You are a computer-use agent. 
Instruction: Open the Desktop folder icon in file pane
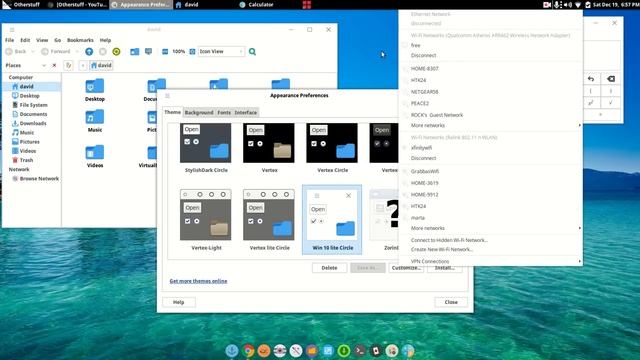95,86
